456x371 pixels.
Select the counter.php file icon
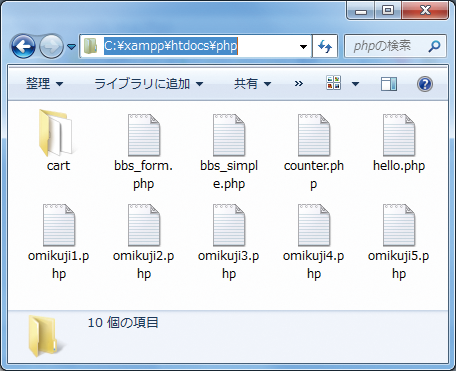[314, 135]
